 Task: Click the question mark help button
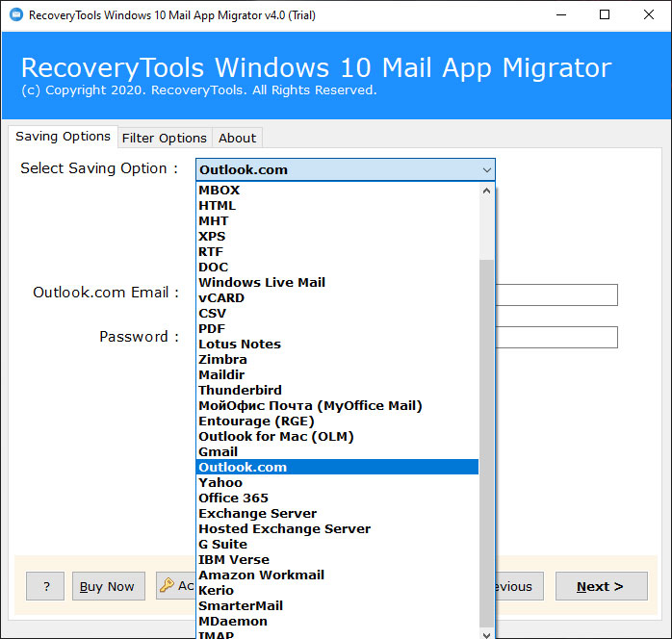coord(45,586)
